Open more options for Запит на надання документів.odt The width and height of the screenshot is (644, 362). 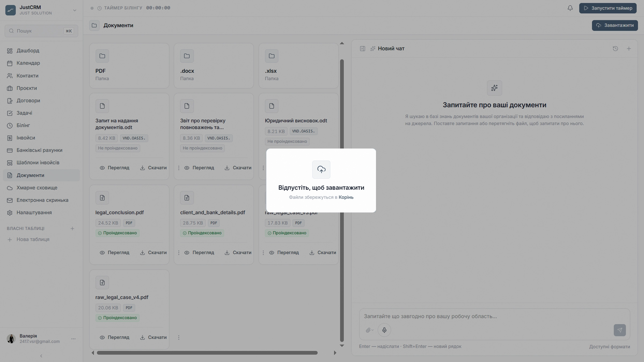(x=179, y=168)
